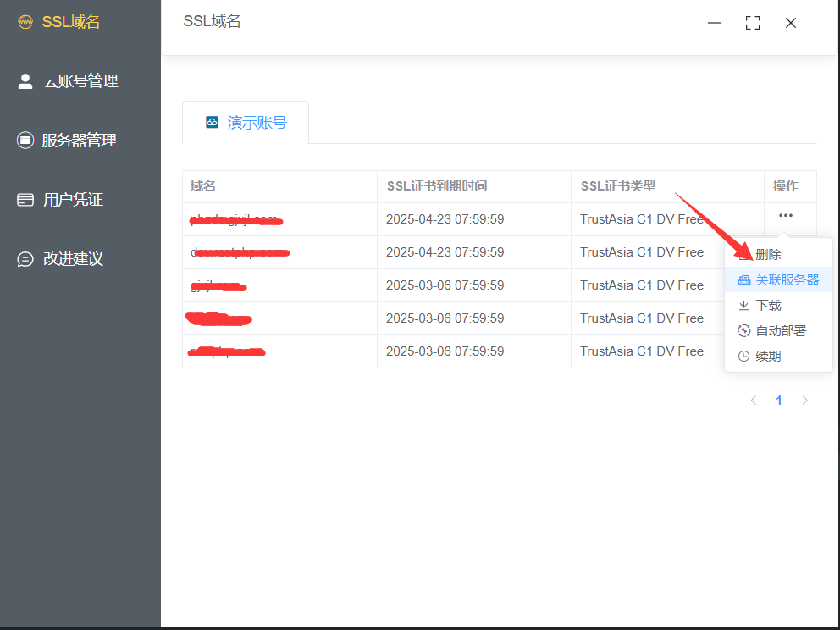Click the SSL证书类型 column header
The image size is (840, 630).
click(618, 186)
